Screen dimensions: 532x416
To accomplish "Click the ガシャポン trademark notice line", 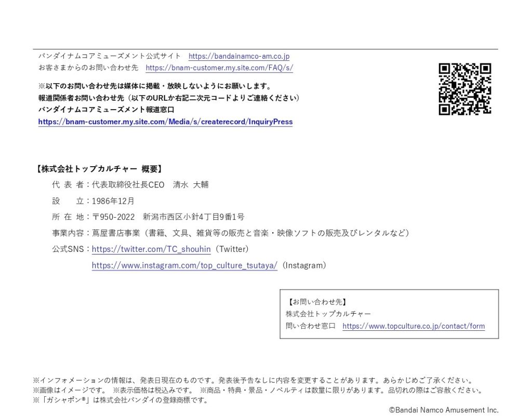I will (x=121, y=400).
